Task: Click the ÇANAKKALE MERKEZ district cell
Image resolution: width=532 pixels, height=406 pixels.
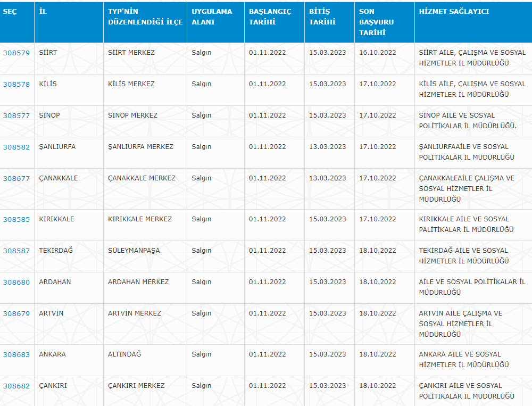Action: [145, 189]
